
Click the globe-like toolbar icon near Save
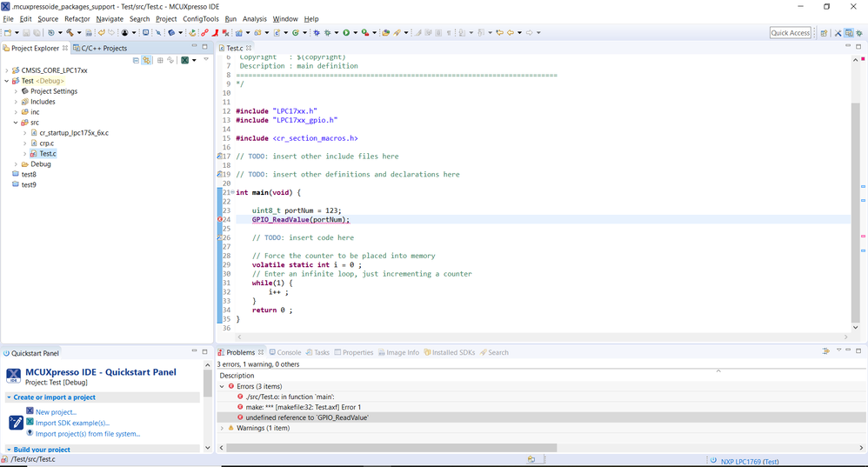(x=51, y=33)
